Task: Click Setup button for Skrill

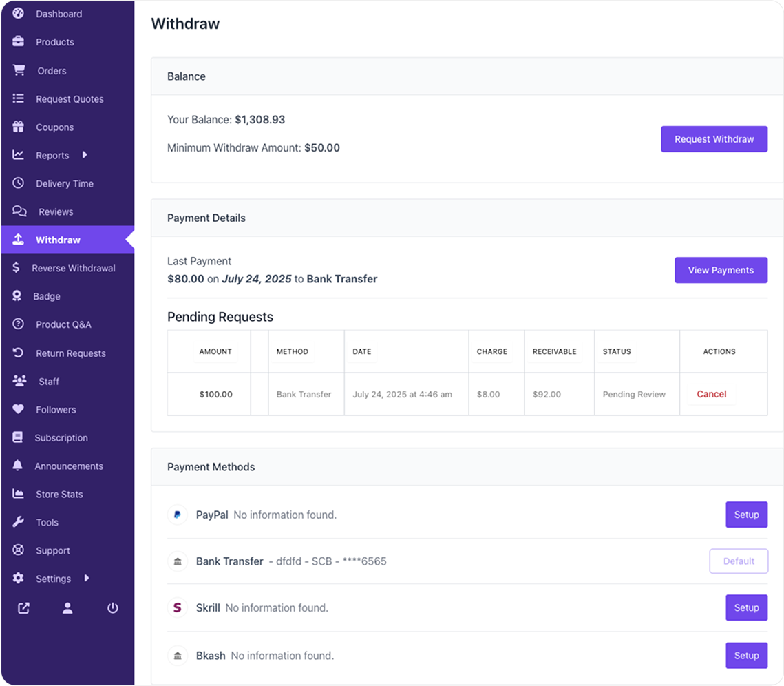Action: click(x=746, y=607)
